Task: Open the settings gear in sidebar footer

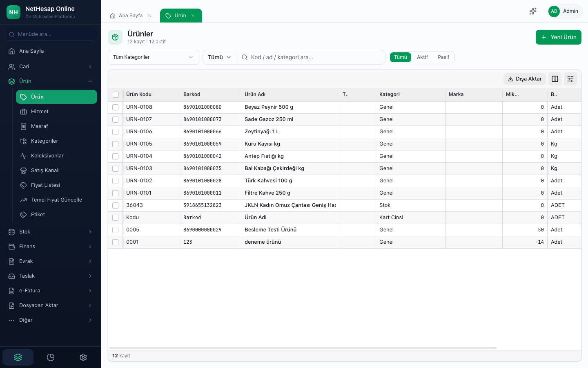Action: click(x=83, y=357)
